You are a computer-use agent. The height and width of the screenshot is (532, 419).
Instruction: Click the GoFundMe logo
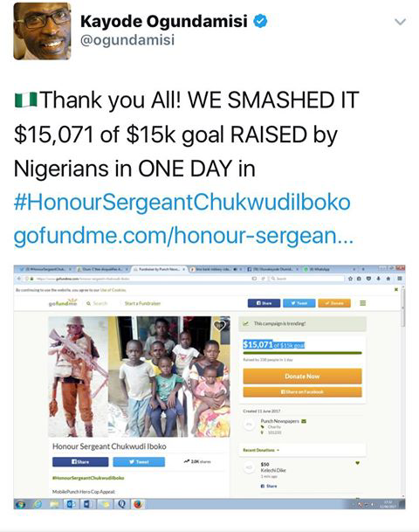[x=63, y=302]
